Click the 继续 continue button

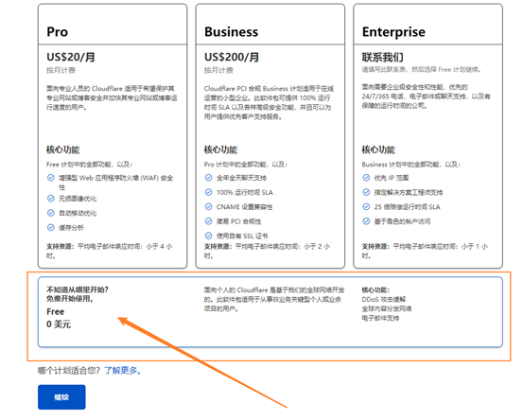[x=61, y=397]
